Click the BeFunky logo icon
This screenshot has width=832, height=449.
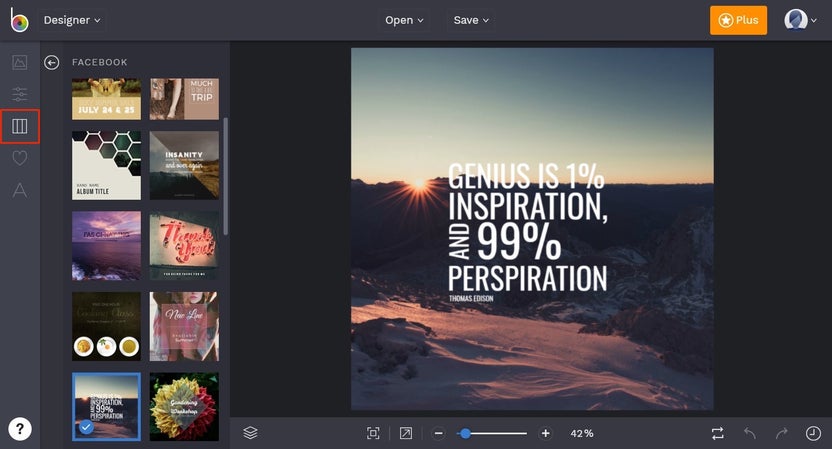click(19, 20)
